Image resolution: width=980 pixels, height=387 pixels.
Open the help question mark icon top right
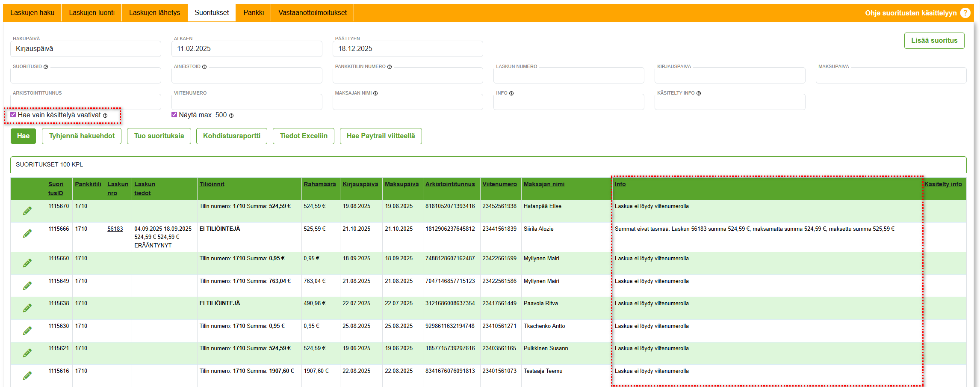click(x=965, y=13)
